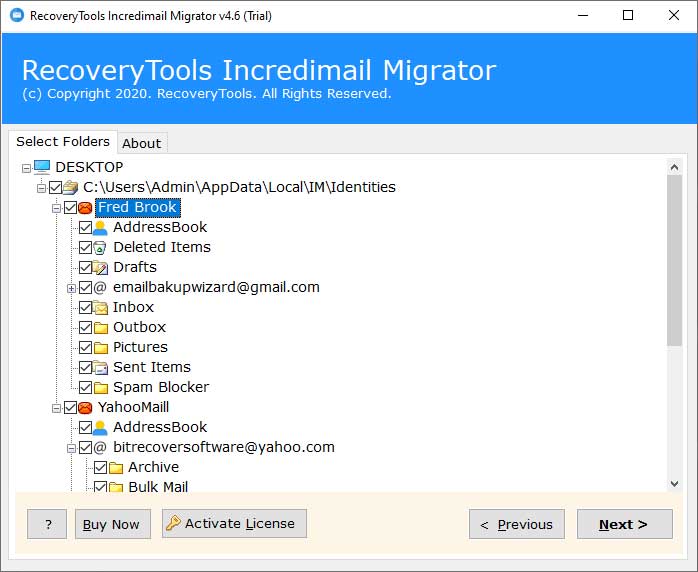The image size is (698, 572).
Task: Select the Archive folder label
Action: tap(154, 467)
